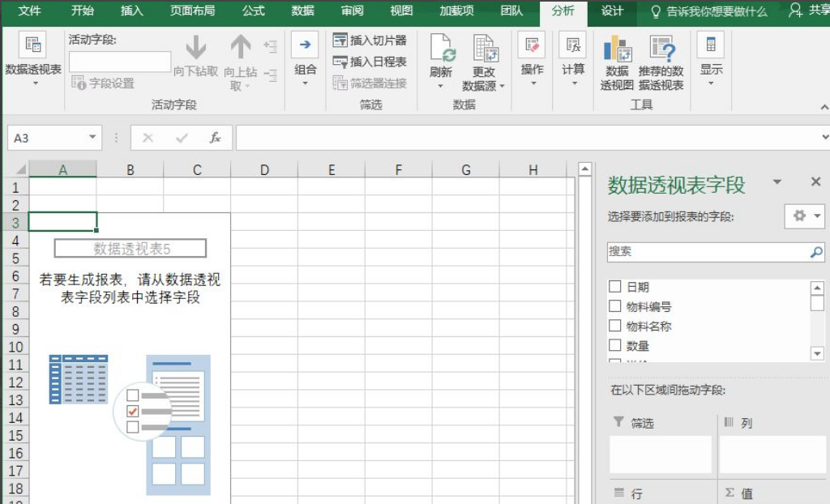Screen dimensions: 830x504
Task: Click 插入切片器 (Insert Slicer)
Action: point(370,41)
